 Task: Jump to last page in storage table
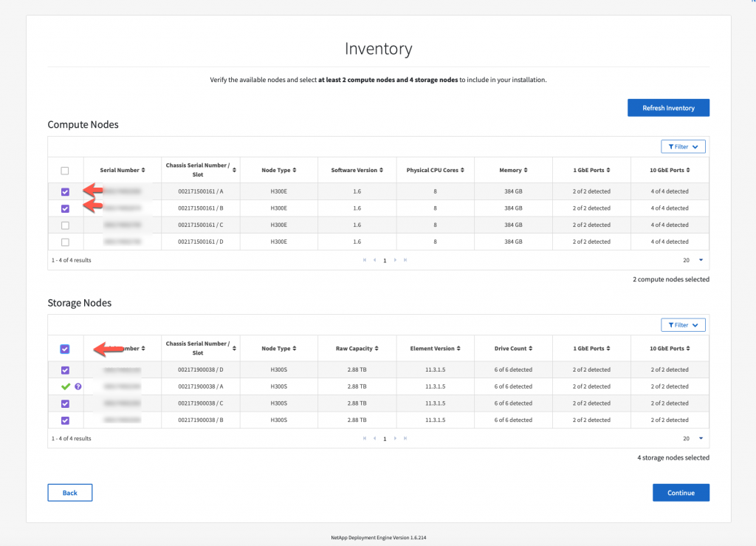tap(405, 438)
